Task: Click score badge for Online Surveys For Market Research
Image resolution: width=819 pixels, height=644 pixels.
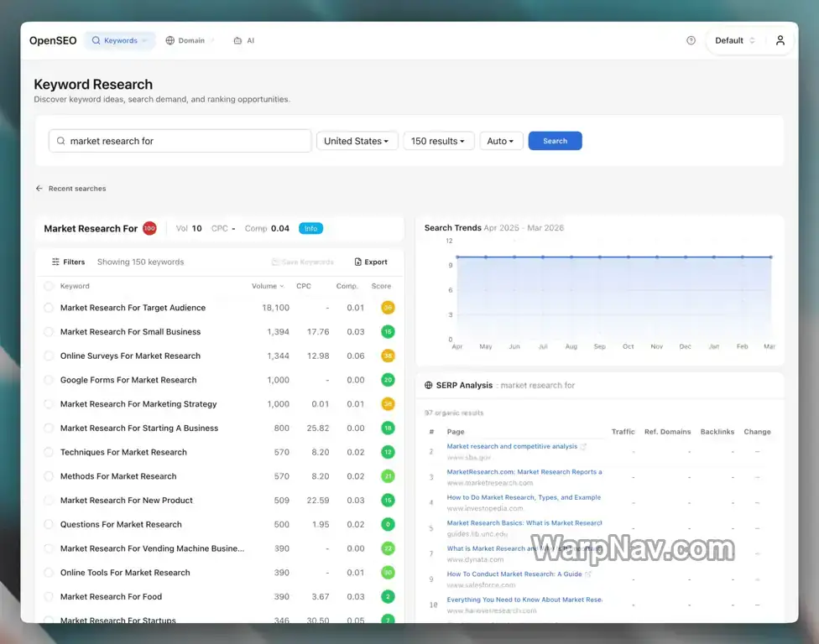Action: coord(388,356)
